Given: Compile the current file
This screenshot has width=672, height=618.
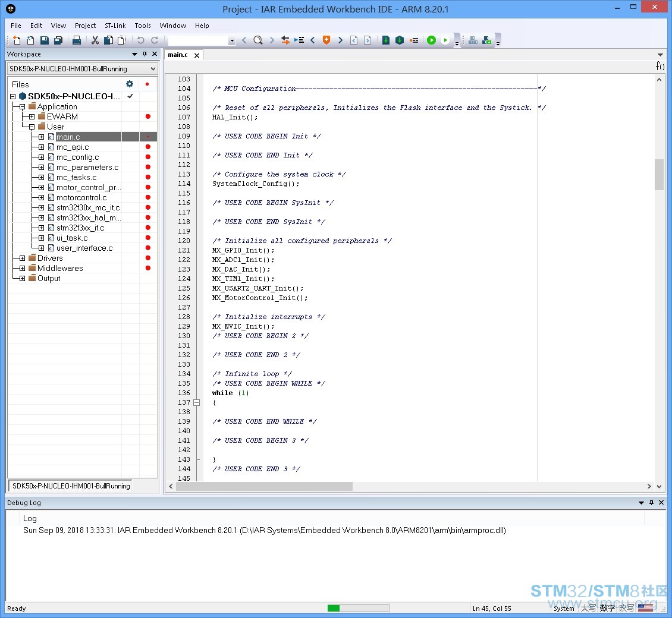Looking at the screenshot, I should 386,40.
